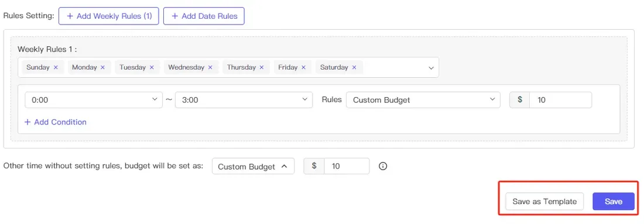Click the dollar sign in other-time budget
The height and width of the screenshot is (224, 644).
pyautogui.click(x=314, y=166)
